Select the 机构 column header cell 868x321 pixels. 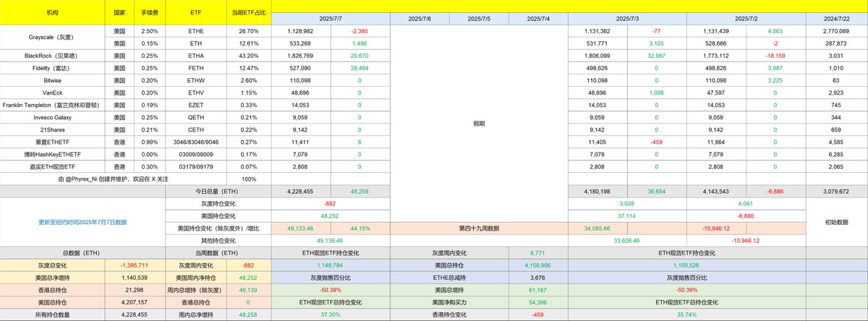[54, 13]
